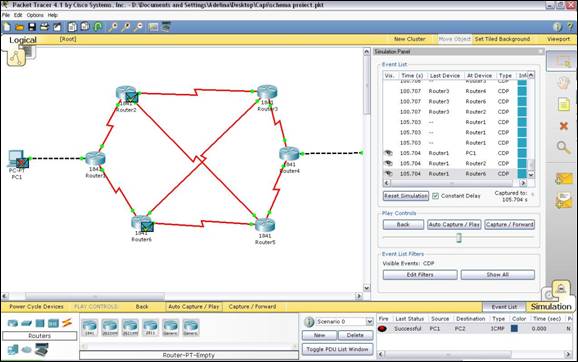
Task: Switch to the Simulation mode tab
Action: 551,306
